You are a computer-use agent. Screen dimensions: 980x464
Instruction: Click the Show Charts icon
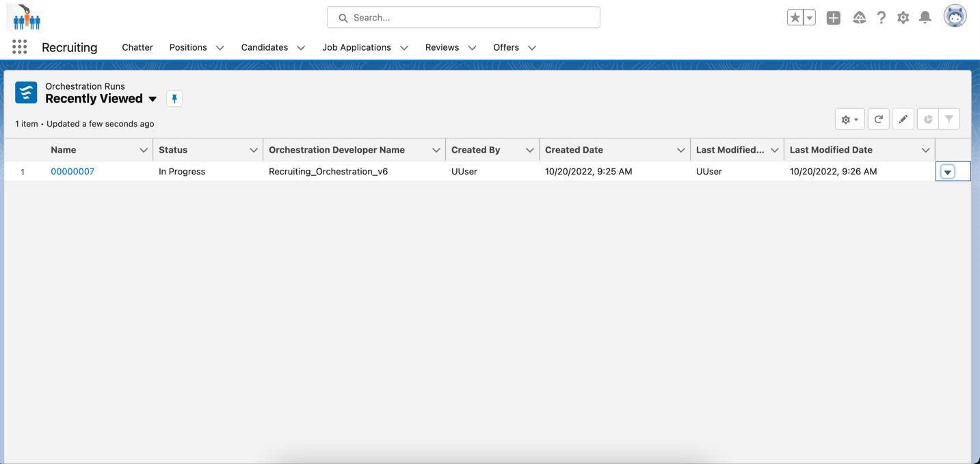tap(928, 119)
